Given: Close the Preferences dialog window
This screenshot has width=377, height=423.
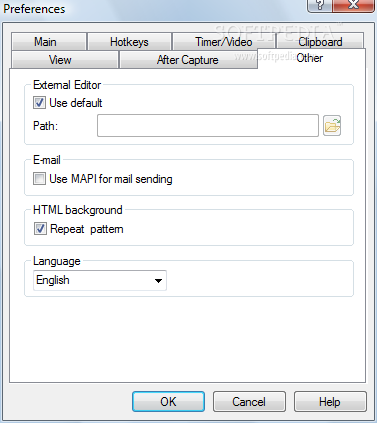Looking at the screenshot, I should [353, 5].
